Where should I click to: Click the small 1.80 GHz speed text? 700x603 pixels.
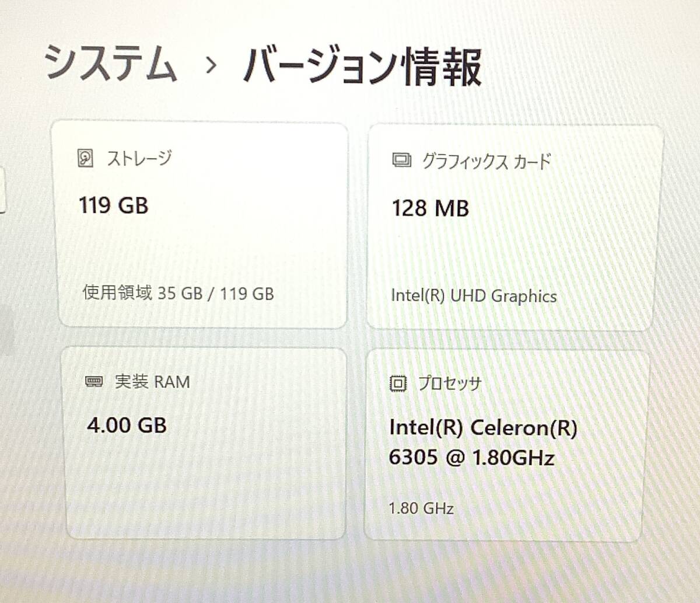click(x=421, y=508)
